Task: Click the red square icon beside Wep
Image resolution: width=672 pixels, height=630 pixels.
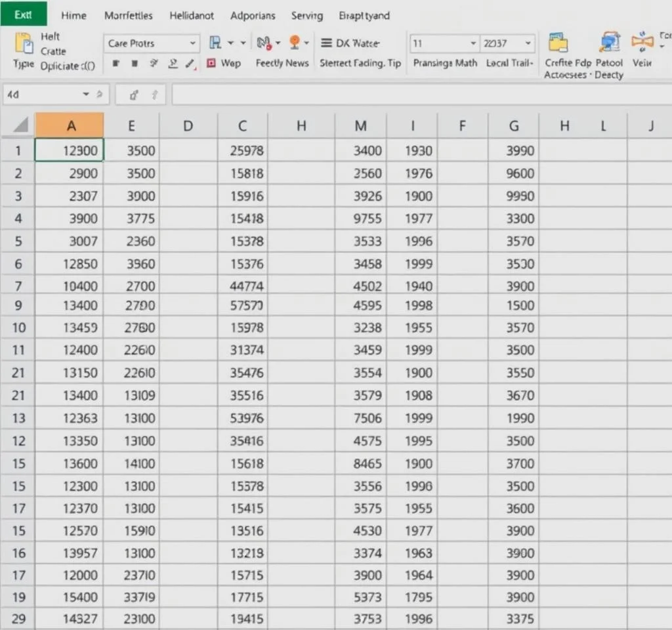Action: pyautogui.click(x=211, y=63)
